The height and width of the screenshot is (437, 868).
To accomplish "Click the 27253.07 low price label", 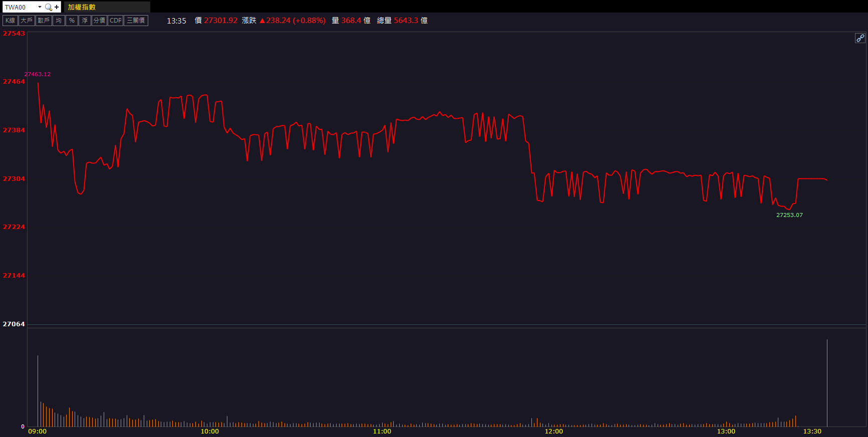I will click(x=789, y=215).
